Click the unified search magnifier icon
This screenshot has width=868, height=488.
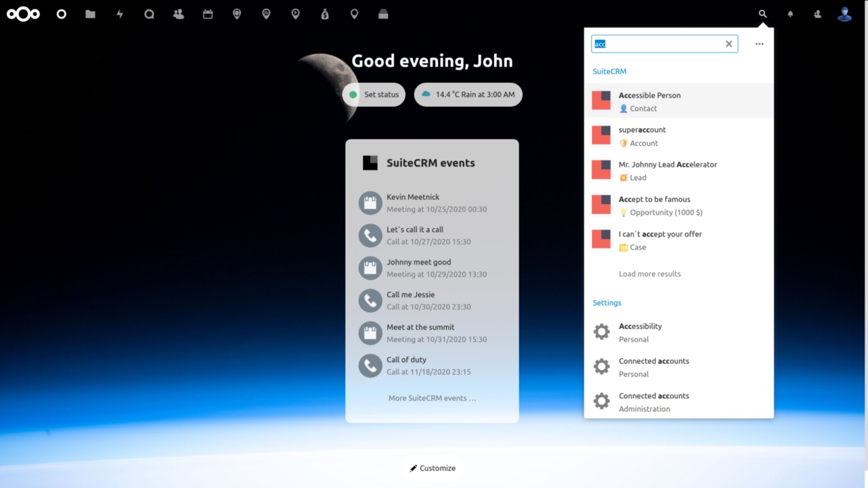click(x=763, y=14)
